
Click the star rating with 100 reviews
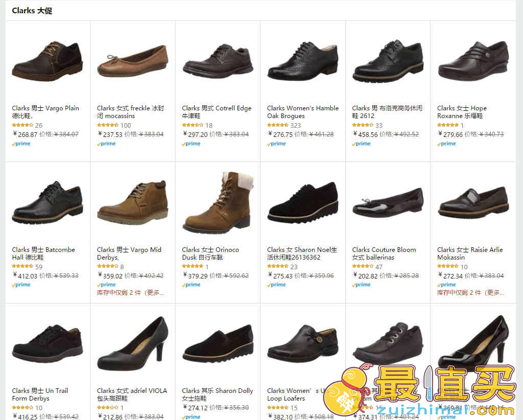coord(107,125)
